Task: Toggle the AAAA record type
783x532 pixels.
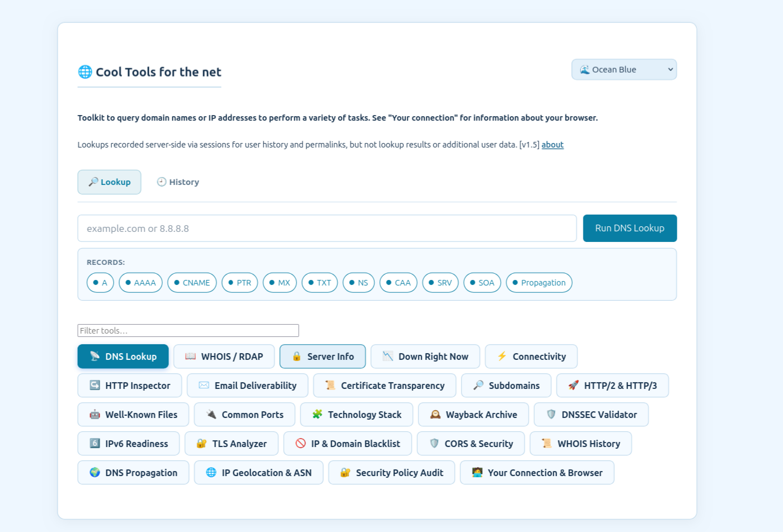Action: click(x=141, y=283)
